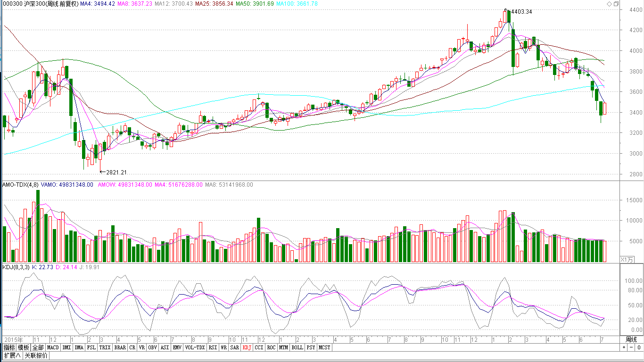
Task: Select the red KDJ indicator tab
Action: tap(247, 347)
